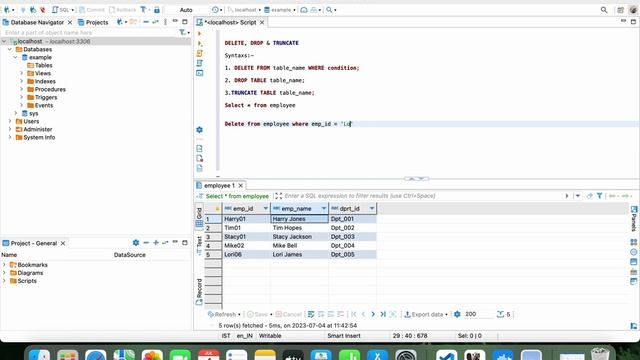
Task: Select the Lori06 cell
Action: point(246,255)
